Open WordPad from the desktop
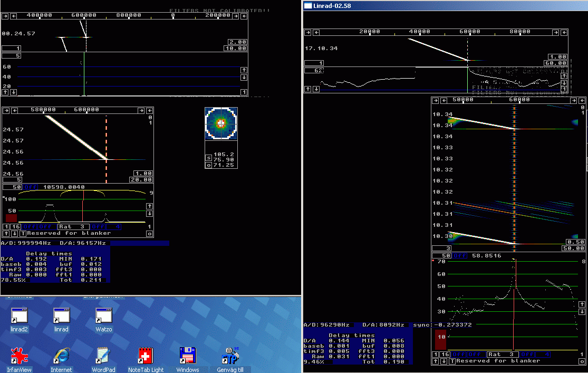The height and width of the screenshot is (373, 588). (x=103, y=359)
